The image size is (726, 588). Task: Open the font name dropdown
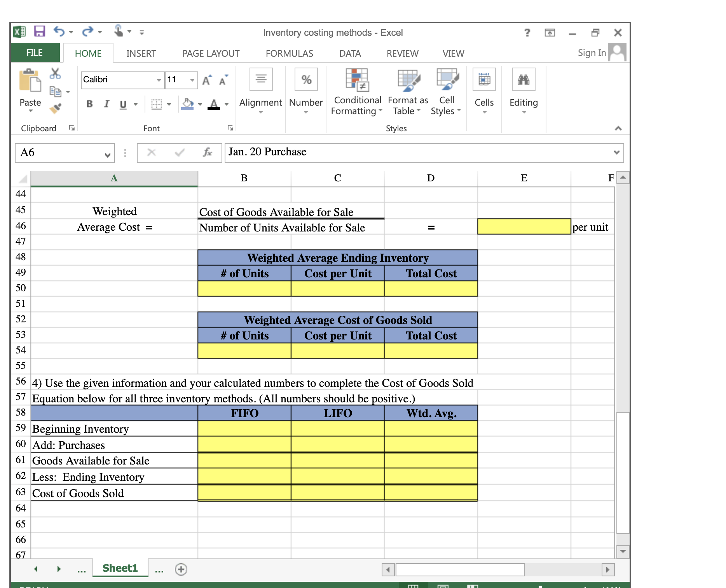pos(159,80)
